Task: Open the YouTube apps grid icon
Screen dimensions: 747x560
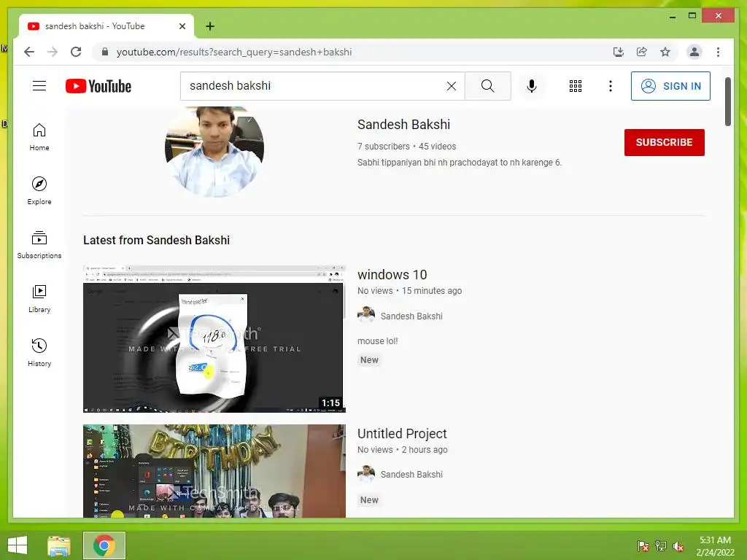Action: coord(575,86)
